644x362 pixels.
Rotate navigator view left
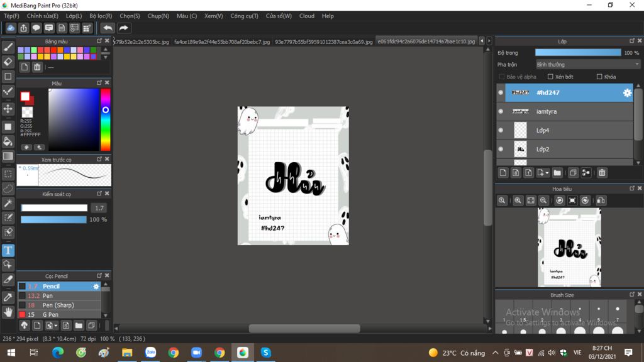pyautogui.click(x=559, y=200)
